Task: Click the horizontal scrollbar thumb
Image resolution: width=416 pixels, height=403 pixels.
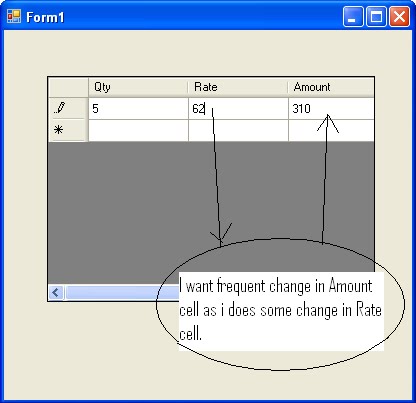Action: (x=122, y=293)
